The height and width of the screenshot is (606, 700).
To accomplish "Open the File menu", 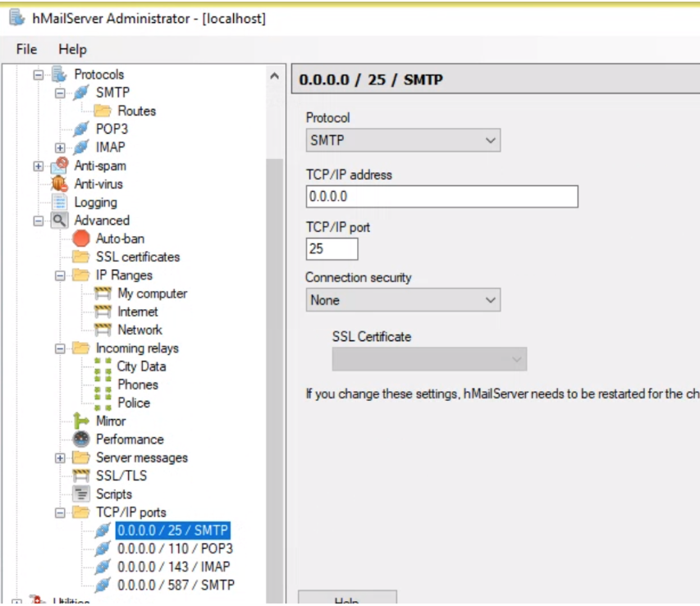I will click(x=26, y=49).
